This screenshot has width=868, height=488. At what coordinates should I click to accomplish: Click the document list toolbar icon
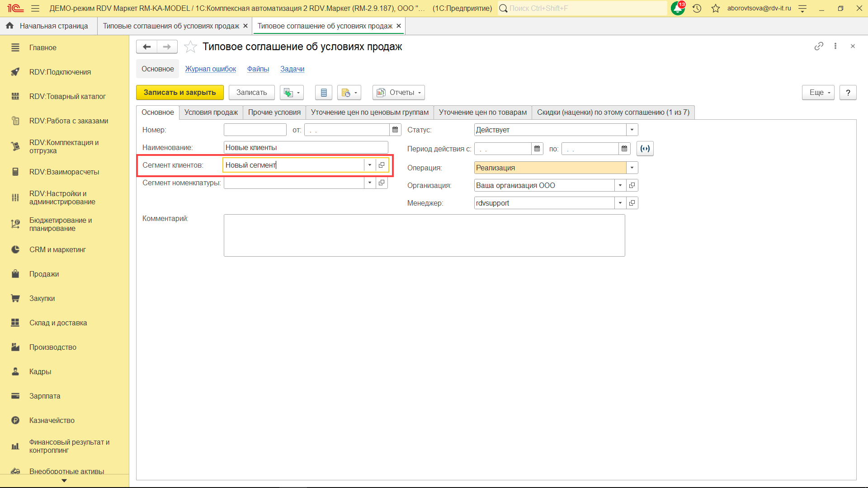(x=324, y=93)
